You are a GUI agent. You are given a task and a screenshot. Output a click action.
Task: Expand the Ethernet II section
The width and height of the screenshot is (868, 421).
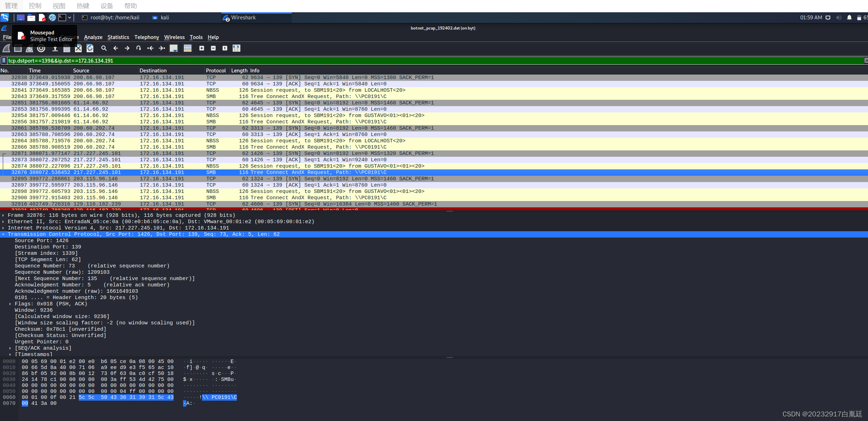tap(3, 221)
